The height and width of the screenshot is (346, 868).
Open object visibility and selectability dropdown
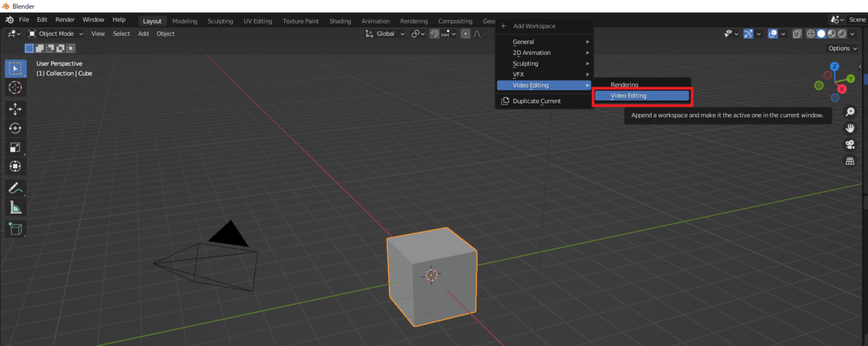[731, 33]
